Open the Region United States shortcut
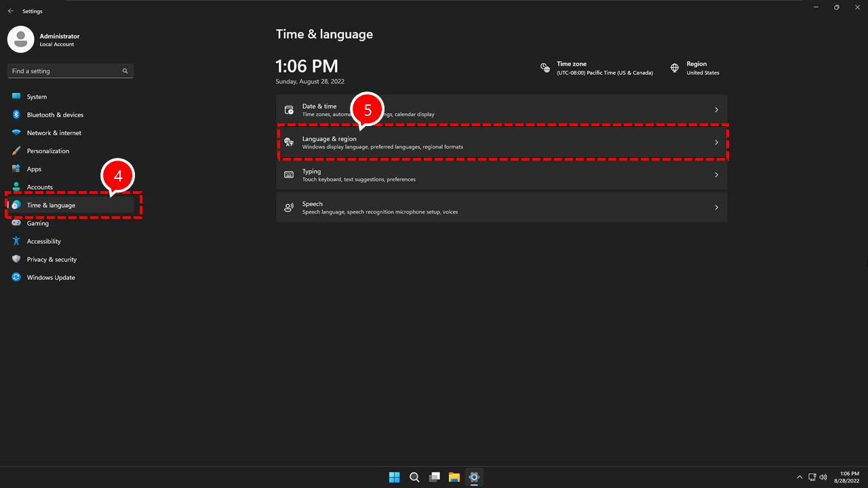The width and height of the screenshot is (868, 488). [x=696, y=68]
